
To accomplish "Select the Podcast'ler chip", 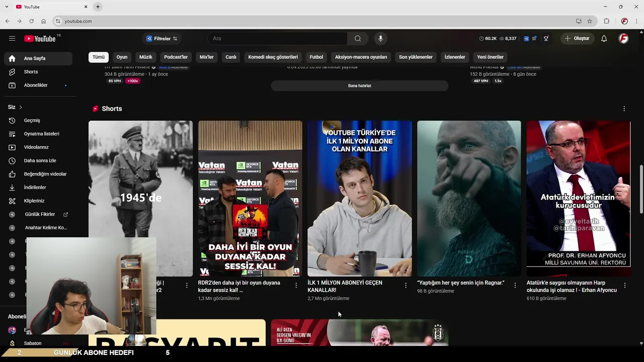I will point(176,57).
